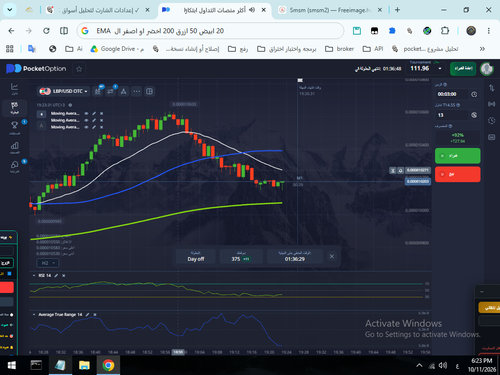Screen dimensions: 500x375
Task: Show more bookmarks chevron
Action: (482, 49)
